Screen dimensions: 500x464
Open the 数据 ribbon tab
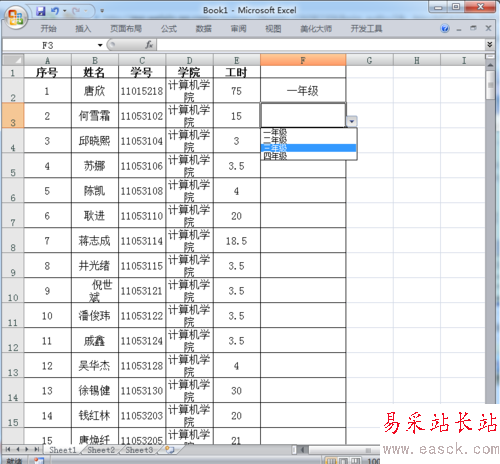203,29
